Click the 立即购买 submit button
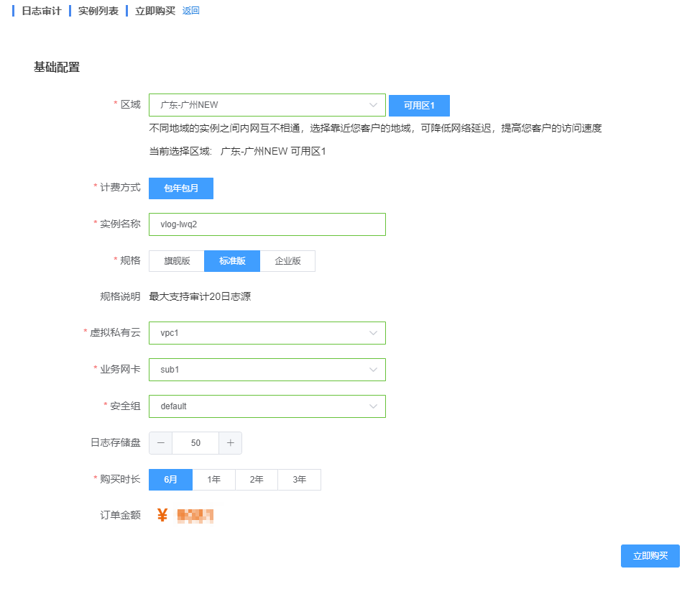The height and width of the screenshot is (597, 700). pyautogui.click(x=650, y=556)
